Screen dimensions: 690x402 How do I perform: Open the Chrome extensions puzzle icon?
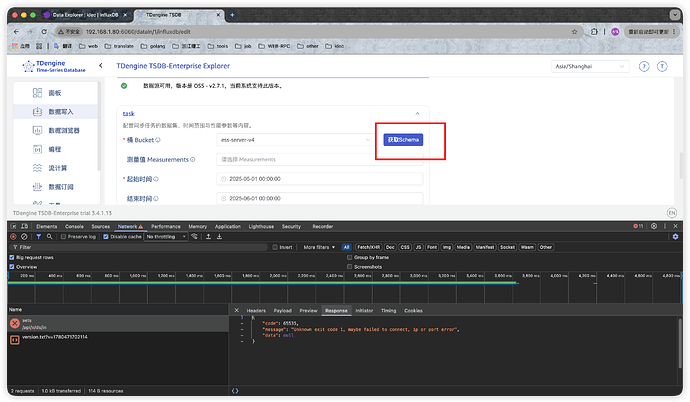point(594,32)
